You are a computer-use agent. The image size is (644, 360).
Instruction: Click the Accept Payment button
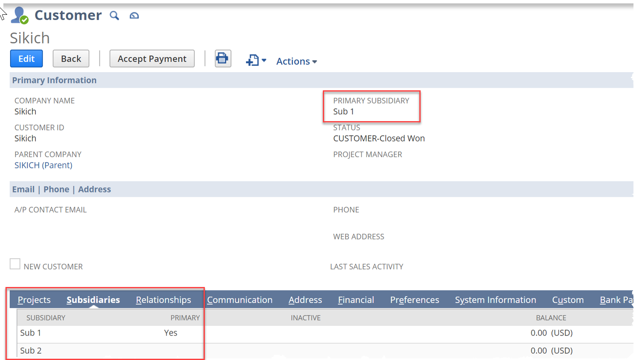tap(152, 59)
